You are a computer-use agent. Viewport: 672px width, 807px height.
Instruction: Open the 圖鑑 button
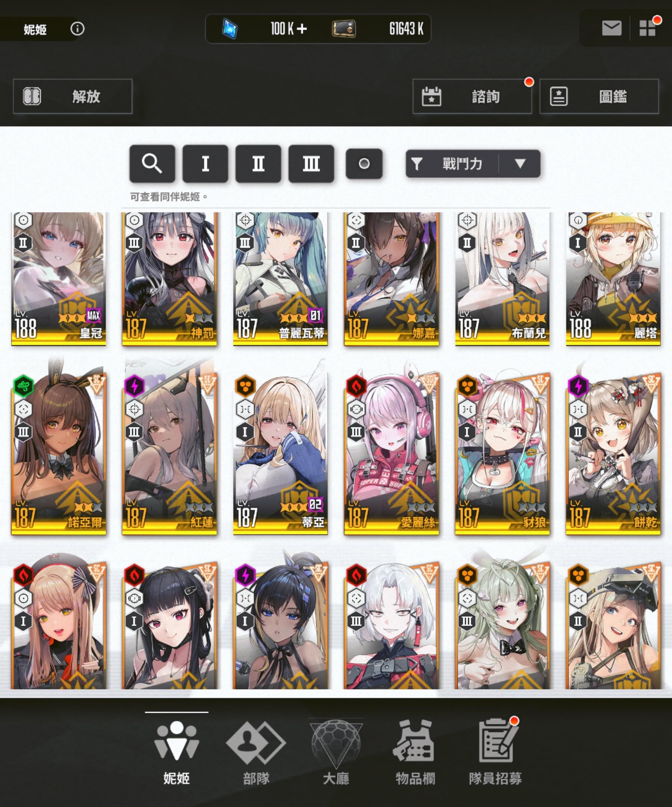[x=599, y=96]
